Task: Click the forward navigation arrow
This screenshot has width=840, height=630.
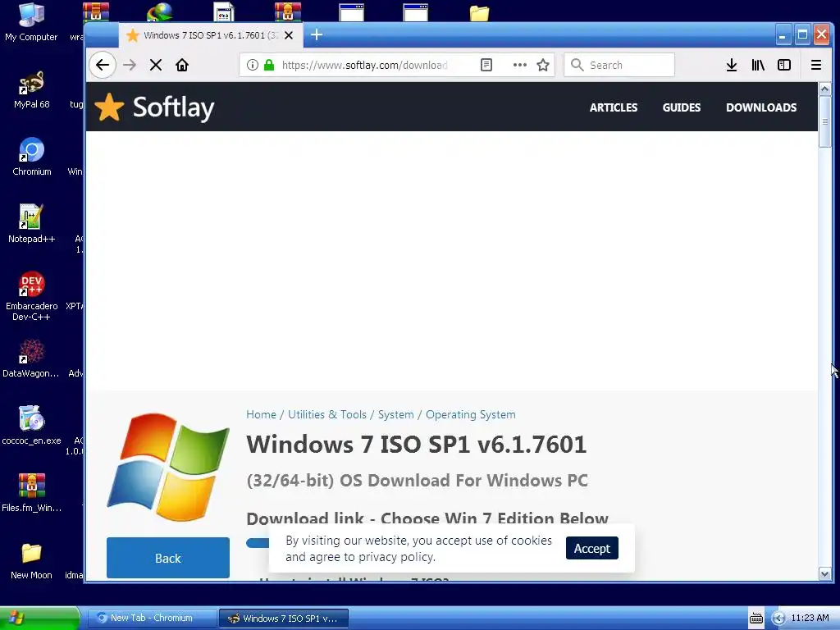Action: click(x=129, y=66)
